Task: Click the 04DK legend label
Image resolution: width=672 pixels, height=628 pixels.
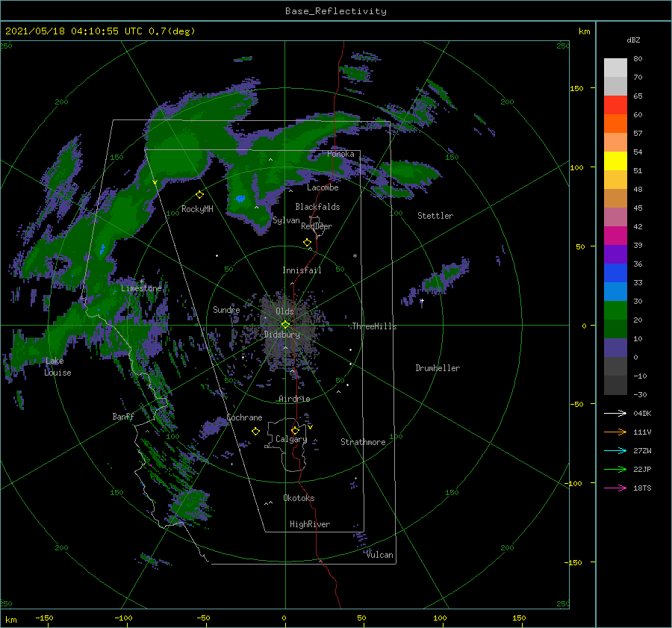Action: 642,413
